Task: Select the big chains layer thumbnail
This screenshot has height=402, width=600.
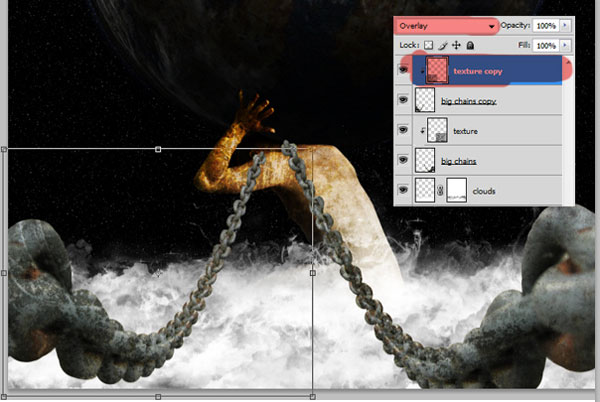Action: [425, 160]
